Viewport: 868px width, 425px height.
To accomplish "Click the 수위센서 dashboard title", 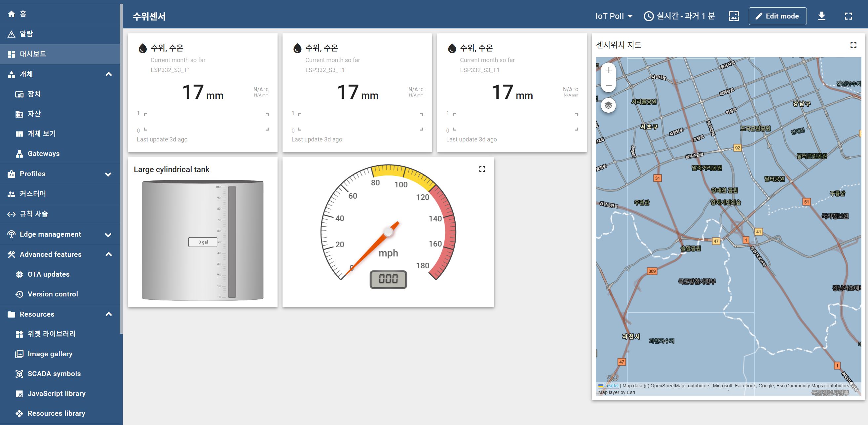I will tap(149, 16).
